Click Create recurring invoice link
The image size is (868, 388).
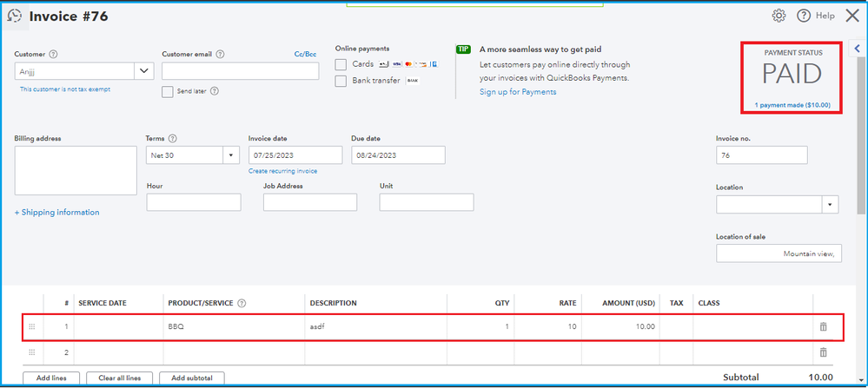point(283,171)
